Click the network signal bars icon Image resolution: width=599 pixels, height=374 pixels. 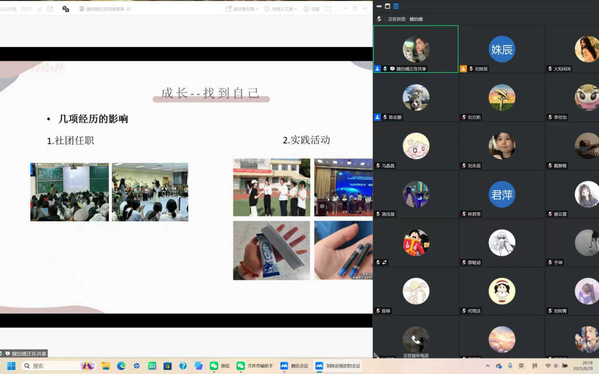pos(40,9)
